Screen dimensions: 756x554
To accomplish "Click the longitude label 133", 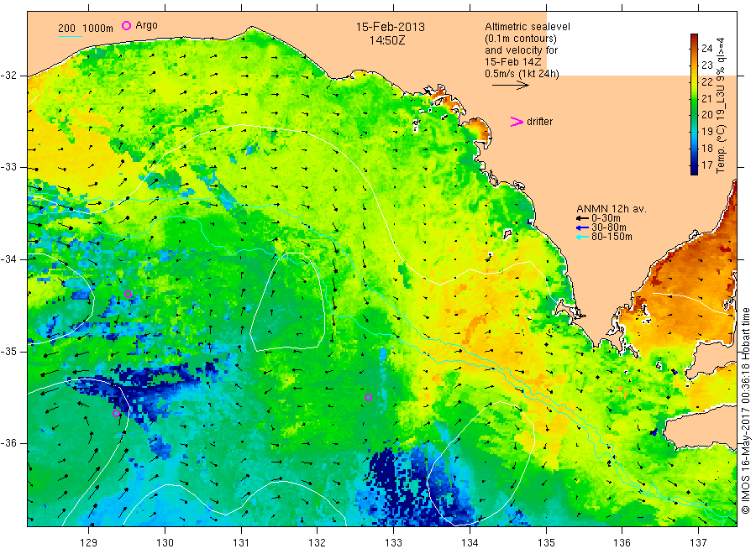I will click(393, 543).
